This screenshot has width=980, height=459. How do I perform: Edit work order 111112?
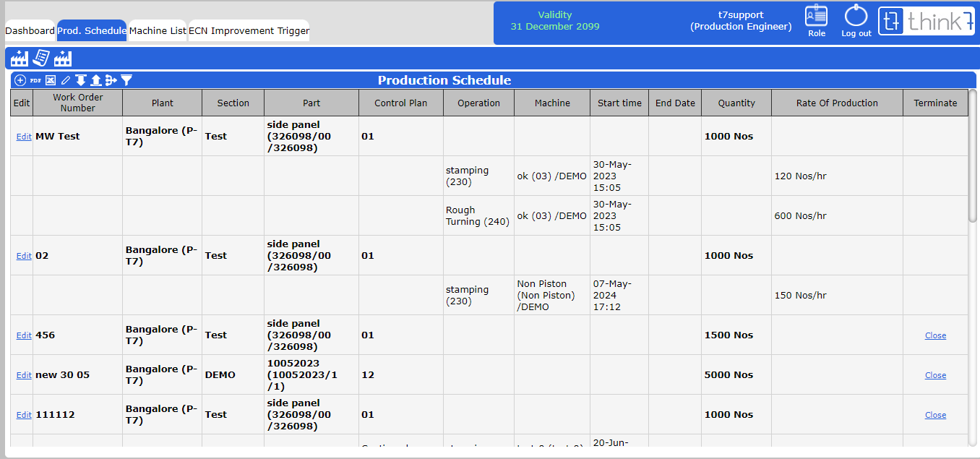pyautogui.click(x=23, y=414)
